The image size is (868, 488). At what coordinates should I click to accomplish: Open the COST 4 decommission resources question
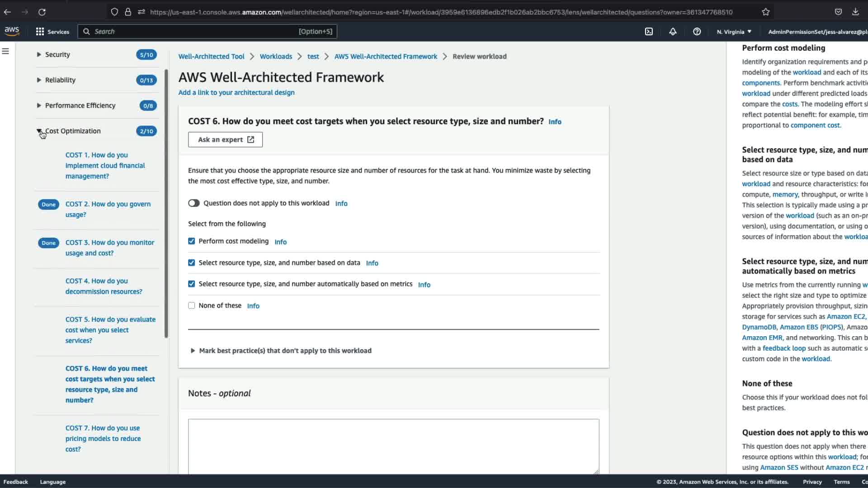tap(104, 286)
